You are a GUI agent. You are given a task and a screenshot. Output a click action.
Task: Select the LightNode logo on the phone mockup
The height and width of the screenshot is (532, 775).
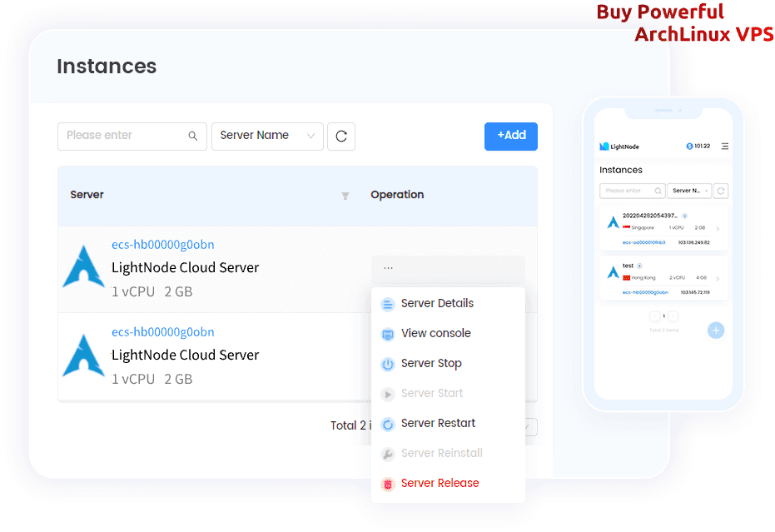pos(604,147)
